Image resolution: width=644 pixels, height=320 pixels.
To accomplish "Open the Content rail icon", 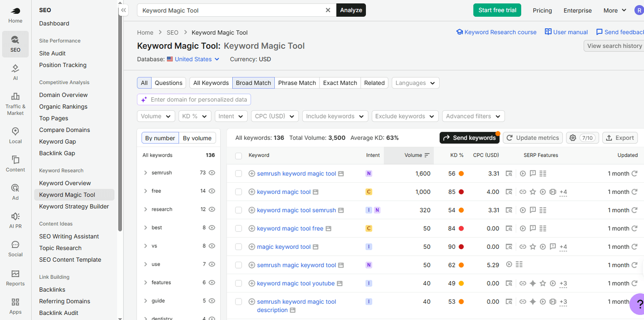I will (15, 164).
